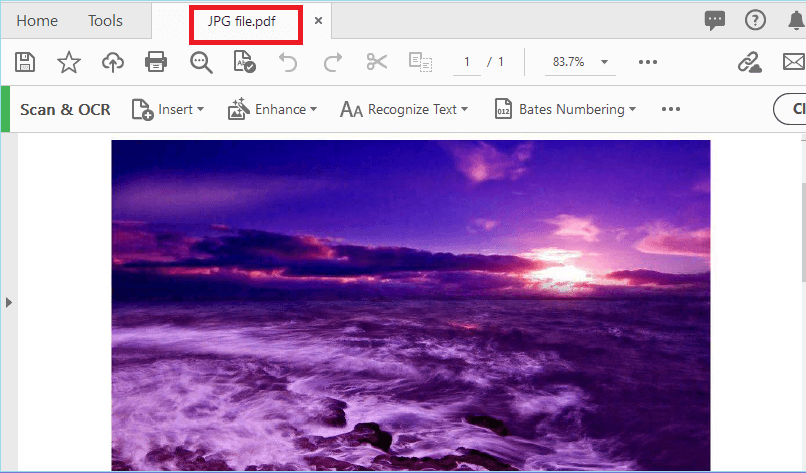Open the comment chat bubble icon
The width and height of the screenshot is (806, 473).
point(715,21)
